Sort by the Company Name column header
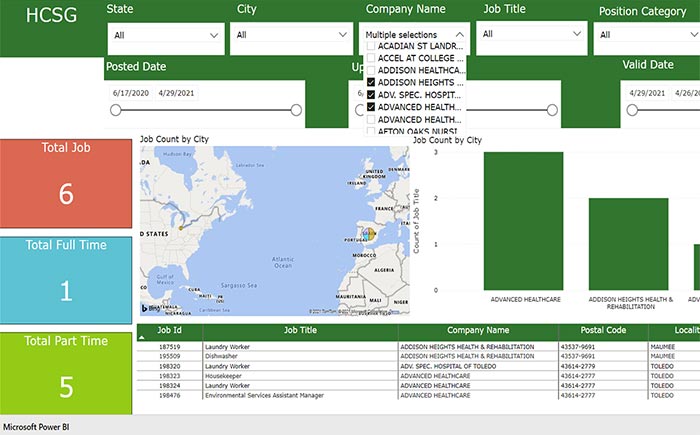Screen dimensions: 700x435 (478, 330)
